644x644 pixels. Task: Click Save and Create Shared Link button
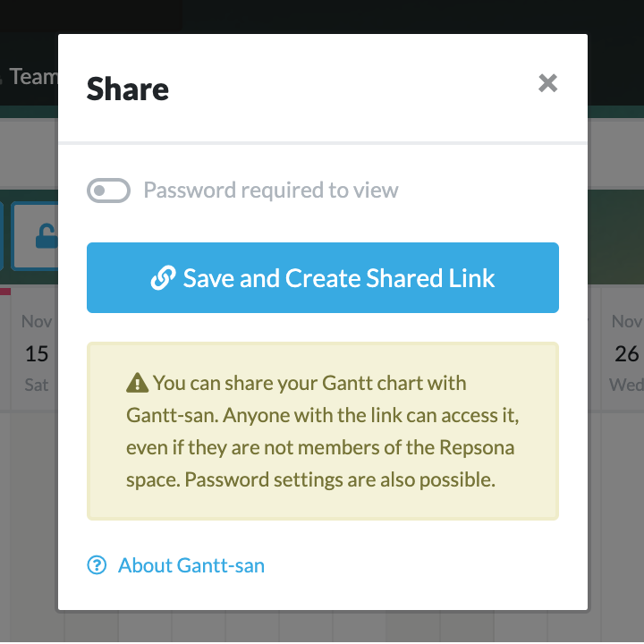coord(322,278)
